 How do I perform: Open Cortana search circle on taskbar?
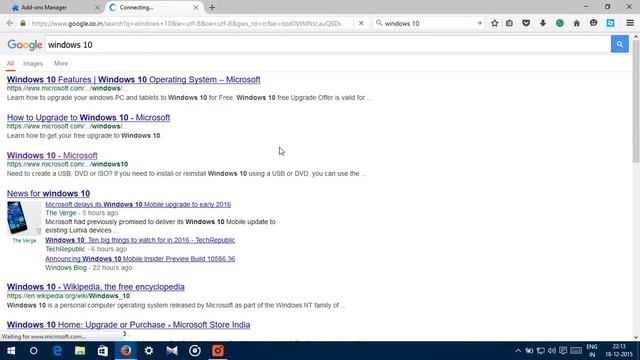pyautogui.click(x=34, y=351)
